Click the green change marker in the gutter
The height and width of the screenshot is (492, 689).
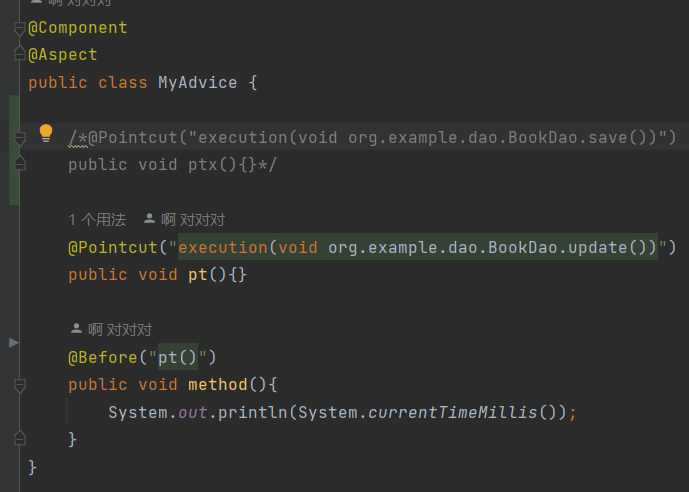point(14,150)
